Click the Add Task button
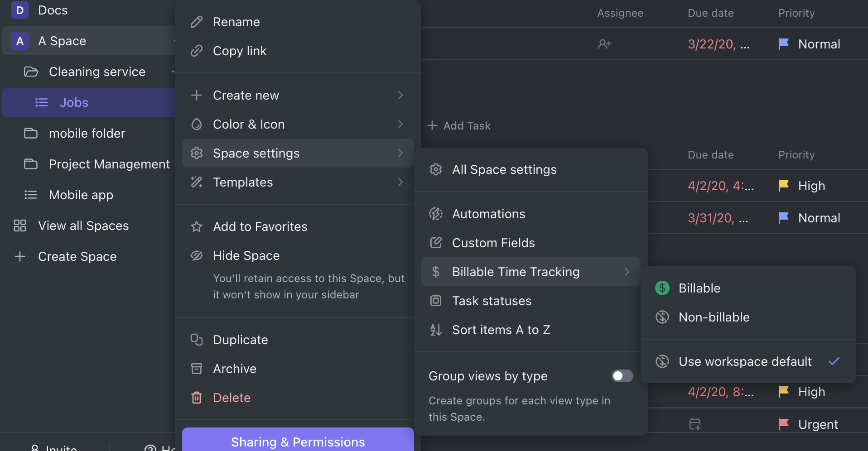The height and width of the screenshot is (451, 868). coord(459,125)
